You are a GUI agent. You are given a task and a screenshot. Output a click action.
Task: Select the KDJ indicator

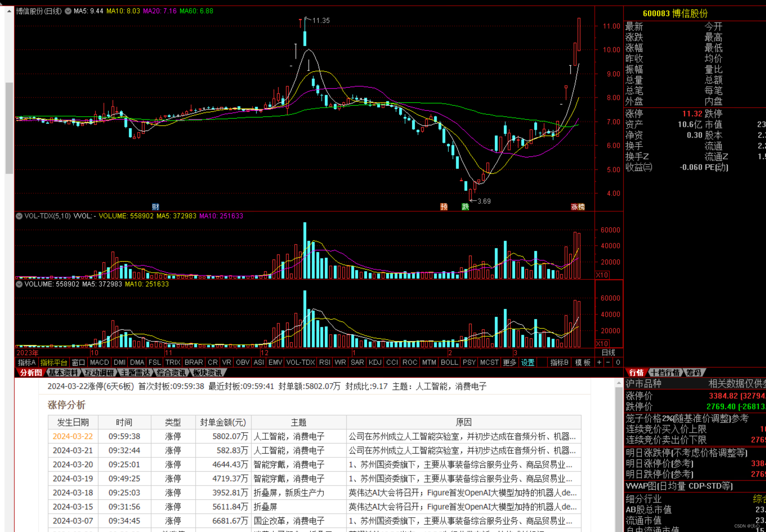[x=375, y=362]
